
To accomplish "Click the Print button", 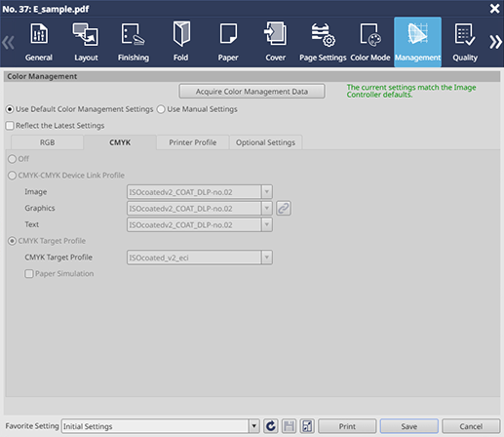I will [347, 426].
